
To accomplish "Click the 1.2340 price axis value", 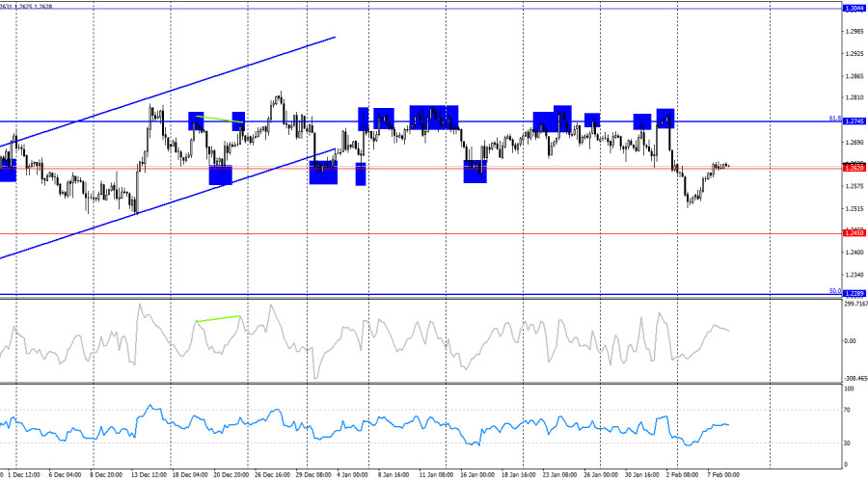I will click(x=854, y=275).
